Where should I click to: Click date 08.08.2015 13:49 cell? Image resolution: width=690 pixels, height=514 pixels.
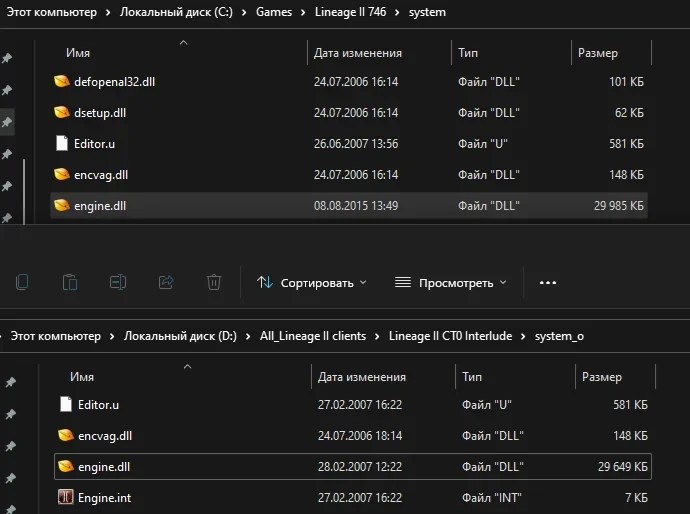(356, 206)
